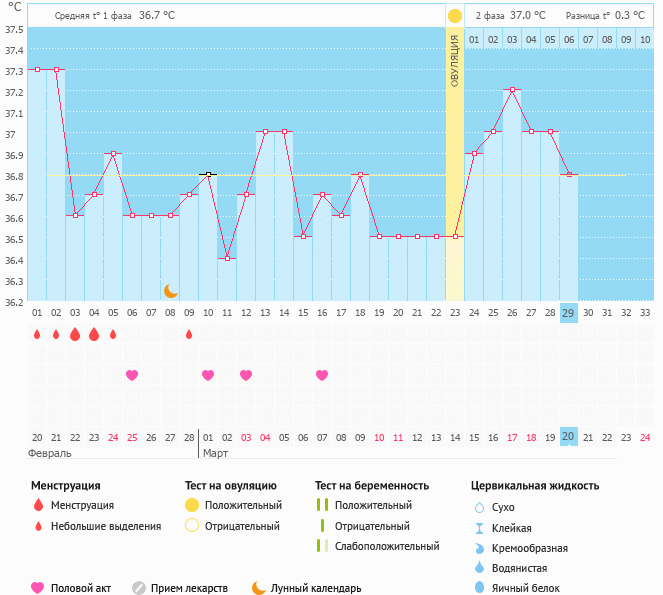Viewport: 663px width, 595px height.
Task: Click the Прием лекарств pill legend icon
Action: [x=139, y=588]
